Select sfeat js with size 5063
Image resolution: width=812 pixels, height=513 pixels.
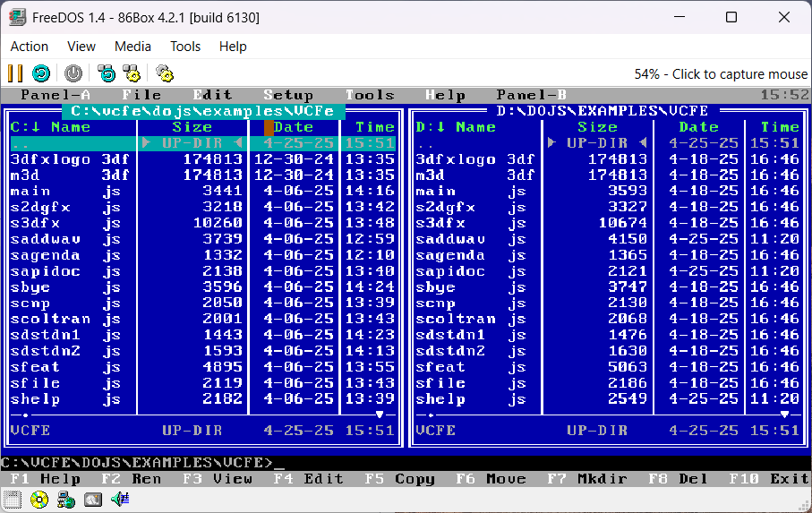pyautogui.click(x=608, y=368)
